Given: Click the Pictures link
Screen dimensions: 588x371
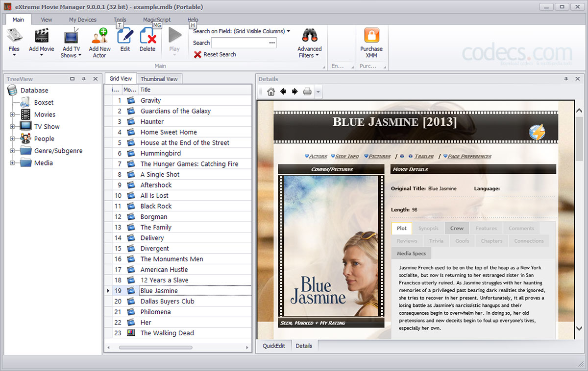Looking at the screenshot, I should pos(379,156).
